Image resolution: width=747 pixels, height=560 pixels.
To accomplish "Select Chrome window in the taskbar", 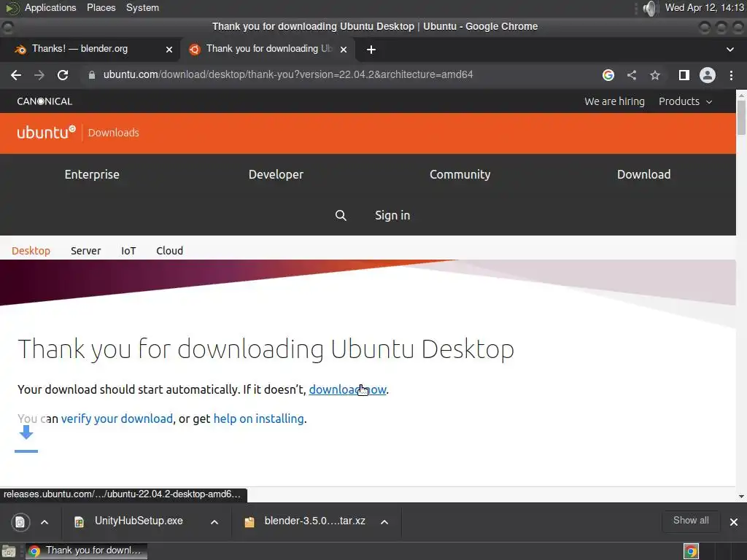I will point(86,551).
